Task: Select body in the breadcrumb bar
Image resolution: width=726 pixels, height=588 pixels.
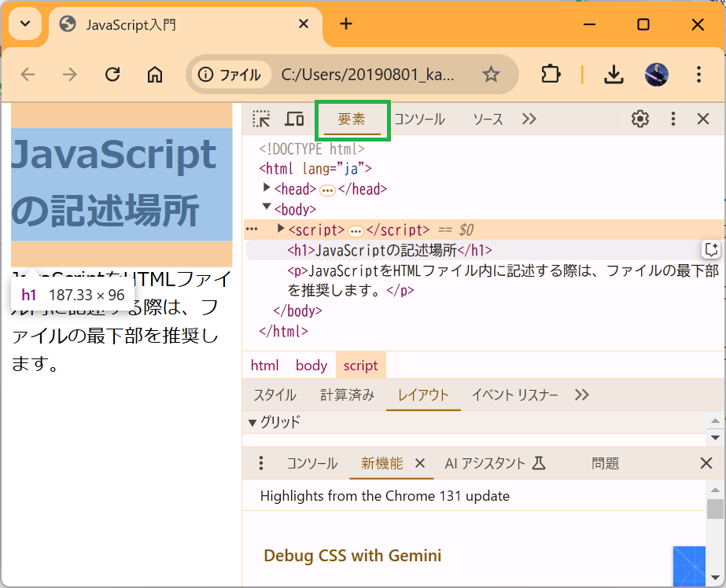Action: coord(311,366)
